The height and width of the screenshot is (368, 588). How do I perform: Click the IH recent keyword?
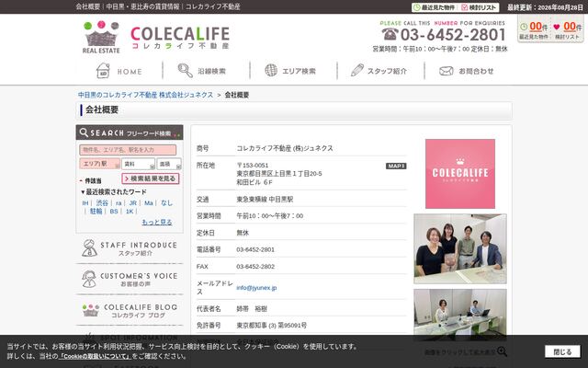tap(85, 202)
